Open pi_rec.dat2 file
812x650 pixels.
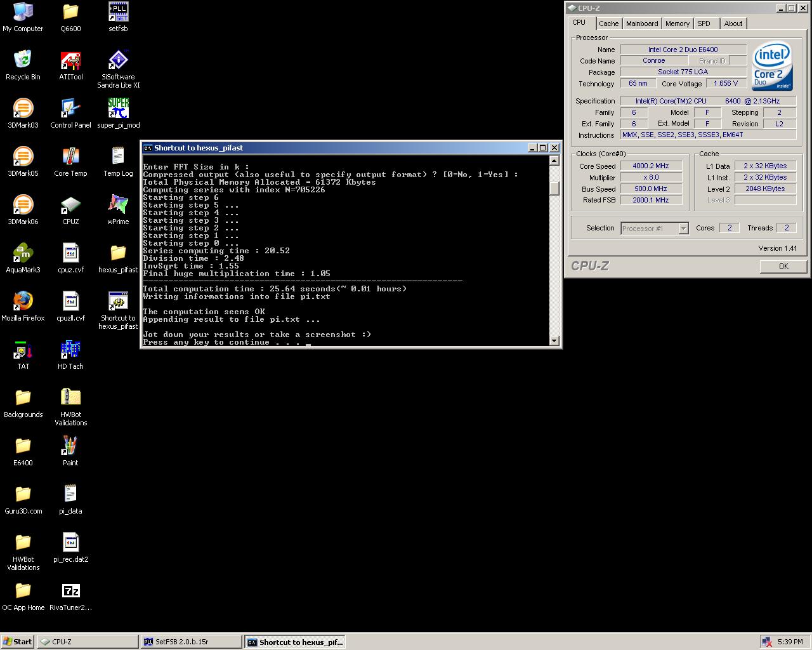pos(70,548)
